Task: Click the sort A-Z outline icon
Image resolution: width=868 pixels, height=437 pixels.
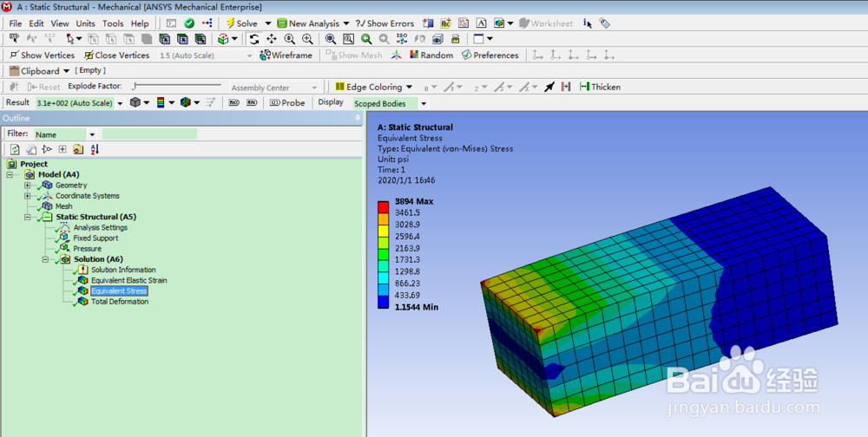Action: point(95,149)
